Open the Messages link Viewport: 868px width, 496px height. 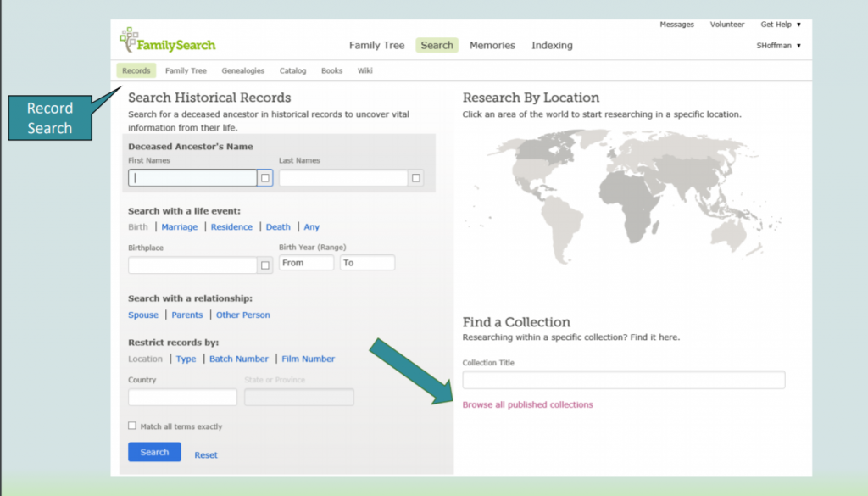pos(676,25)
